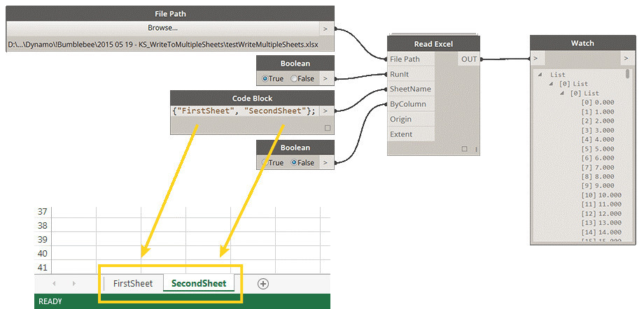Switch to the FirstSheet tab in Excel
This screenshot has width=644, height=309.
pyautogui.click(x=133, y=284)
